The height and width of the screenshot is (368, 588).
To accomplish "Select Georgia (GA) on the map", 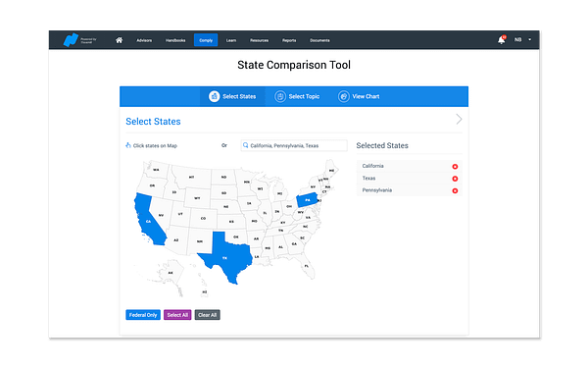I will tap(294, 243).
